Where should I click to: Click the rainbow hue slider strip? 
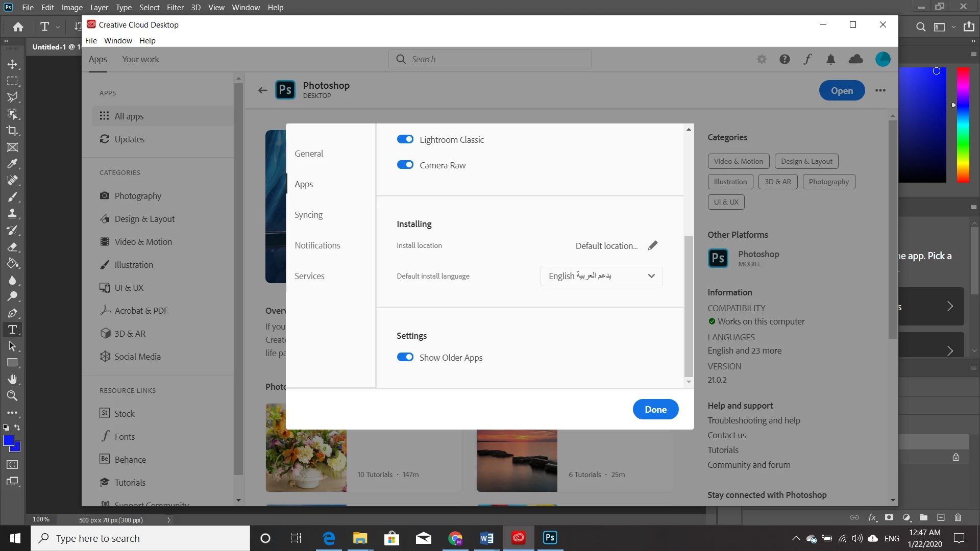[963, 125]
